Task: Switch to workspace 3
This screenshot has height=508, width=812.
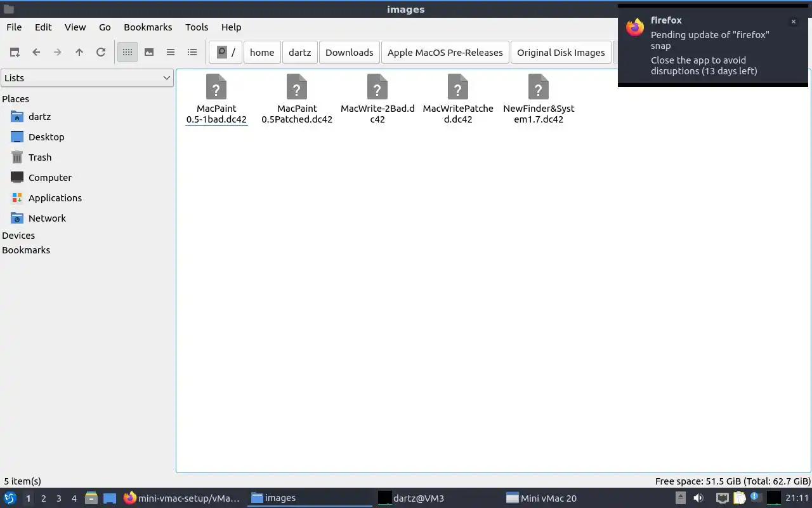Action: coord(58,498)
